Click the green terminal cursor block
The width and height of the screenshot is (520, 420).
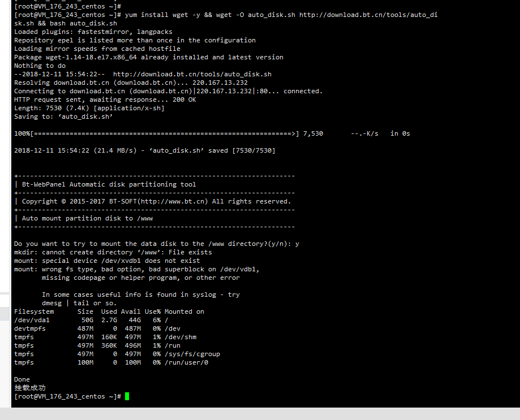point(127,396)
